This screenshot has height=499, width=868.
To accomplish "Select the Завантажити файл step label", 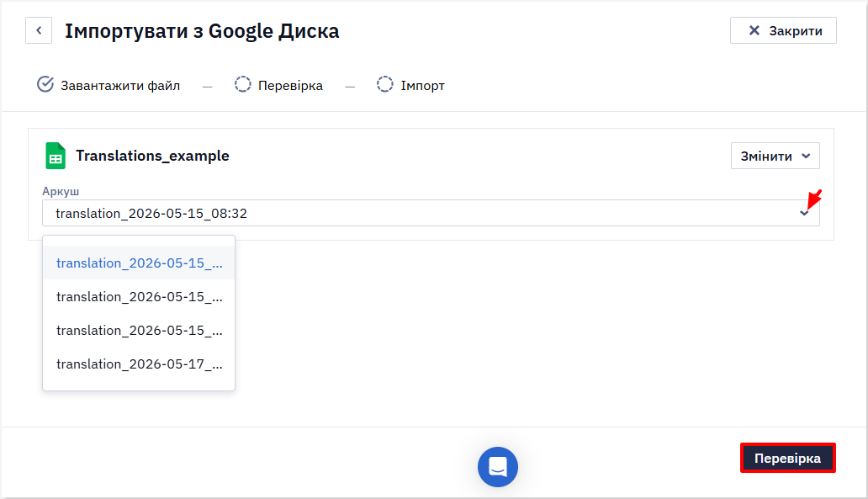I will point(120,86).
